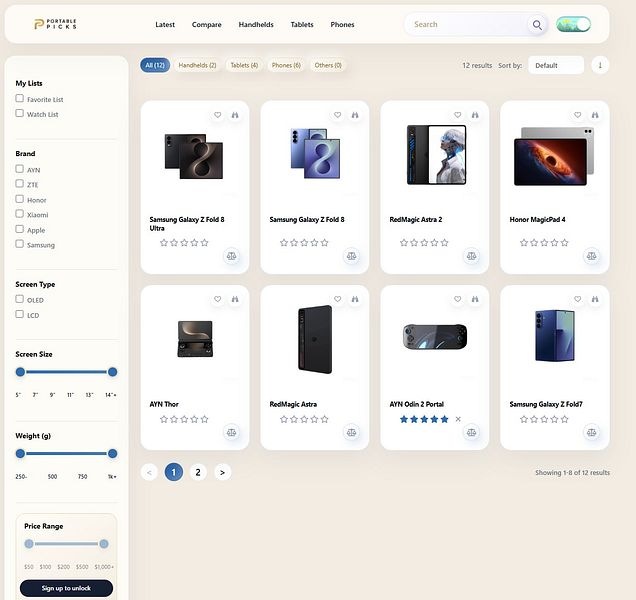Select the Handhelds (2) filter tab

click(x=197, y=65)
